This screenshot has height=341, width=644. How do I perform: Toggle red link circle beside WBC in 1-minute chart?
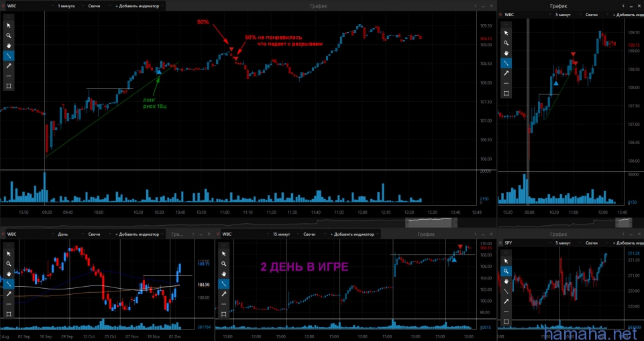(3, 6)
